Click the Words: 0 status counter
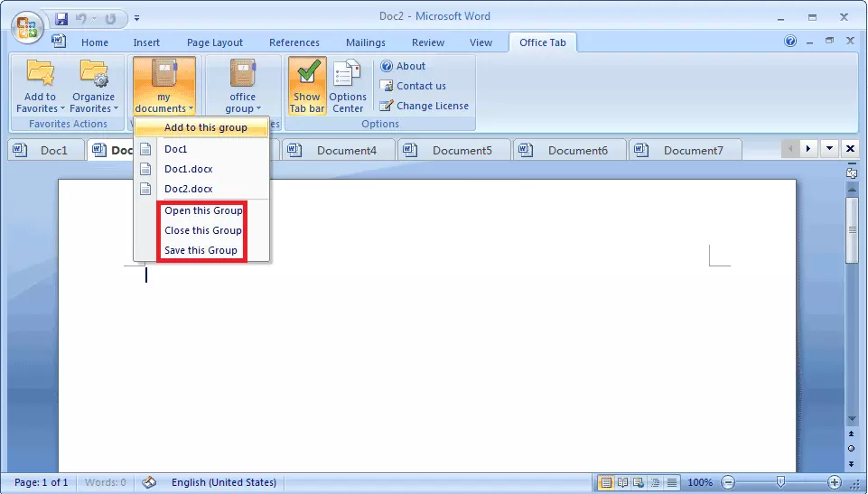This screenshot has height=494, width=868. 105,482
